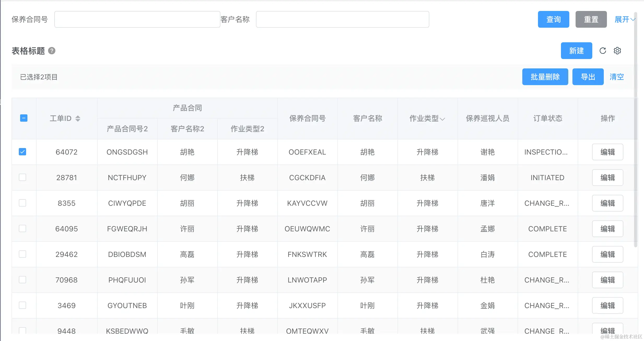The image size is (644, 341).
Task: Click 批量删除 to delete selected rows
Action: 545,77
